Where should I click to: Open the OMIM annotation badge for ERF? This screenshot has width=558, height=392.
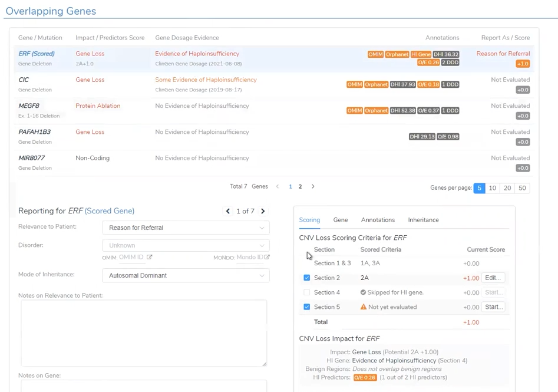[x=375, y=54]
